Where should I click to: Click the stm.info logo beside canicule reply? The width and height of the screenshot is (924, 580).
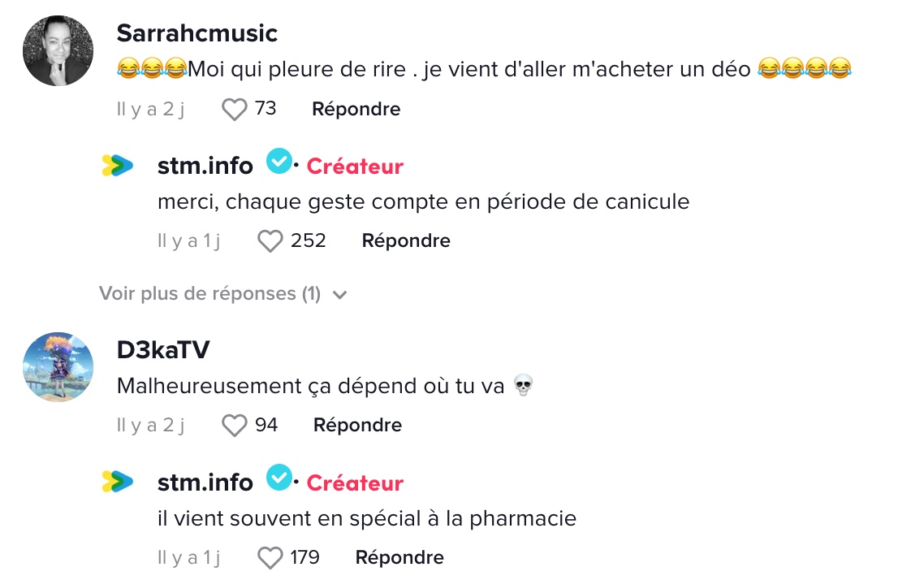(117, 166)
